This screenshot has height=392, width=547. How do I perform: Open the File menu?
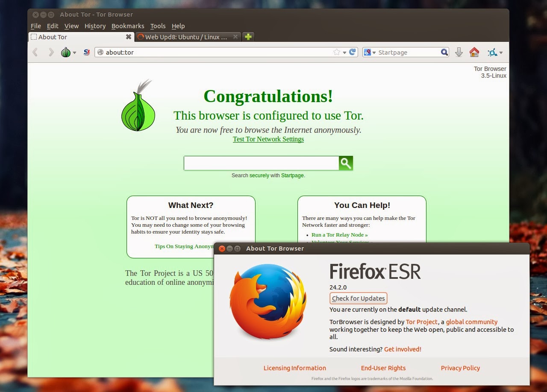point(36,26)
